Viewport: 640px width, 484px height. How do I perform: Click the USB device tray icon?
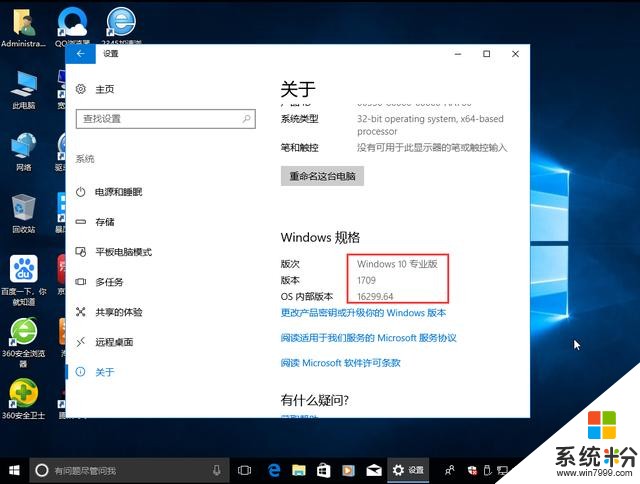[x=487, y=471]
